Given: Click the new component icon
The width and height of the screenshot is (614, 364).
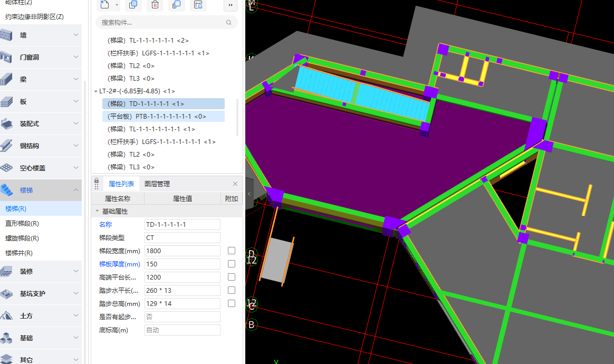Looking at the screenshot, I should pyautogui.click(x=104, y=5).
